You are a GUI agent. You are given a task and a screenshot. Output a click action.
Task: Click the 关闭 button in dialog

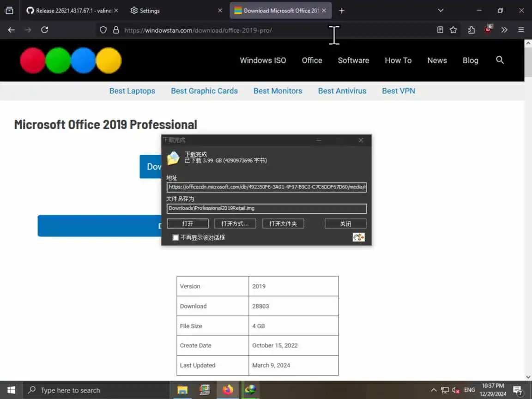345,224
